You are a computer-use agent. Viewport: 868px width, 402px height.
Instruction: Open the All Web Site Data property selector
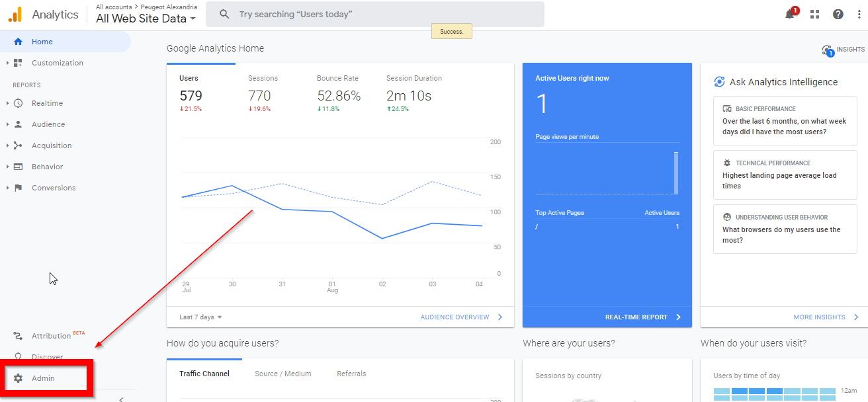(145, 19)
